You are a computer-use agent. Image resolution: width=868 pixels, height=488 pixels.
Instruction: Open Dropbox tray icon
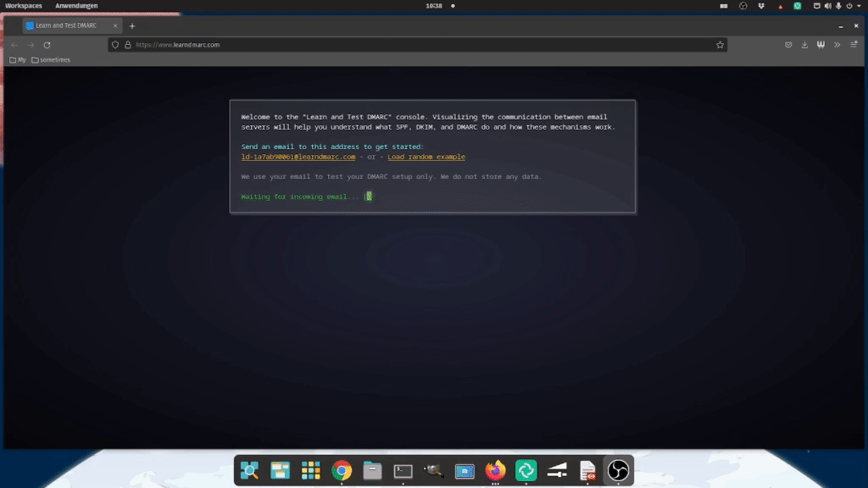[x=761, y=6]
